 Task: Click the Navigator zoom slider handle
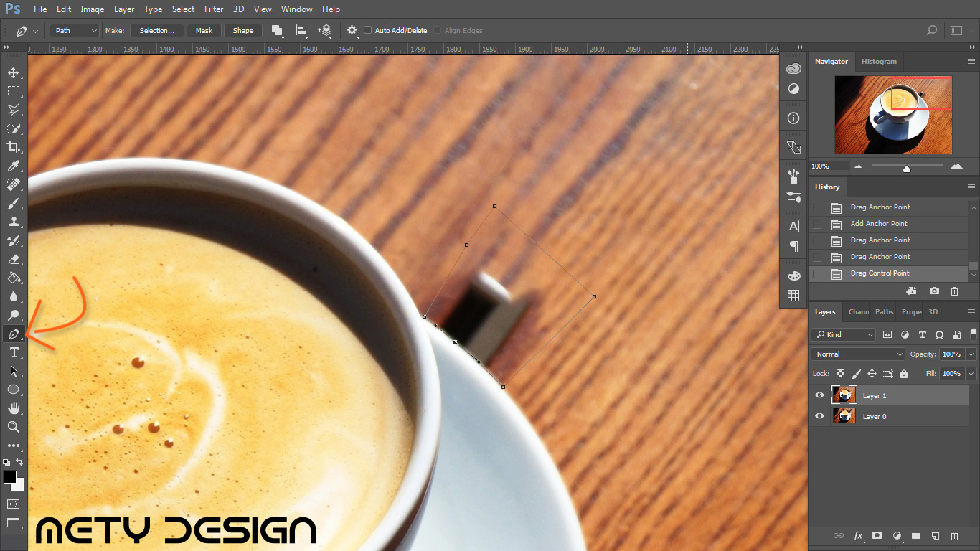(x=907, y=169)
